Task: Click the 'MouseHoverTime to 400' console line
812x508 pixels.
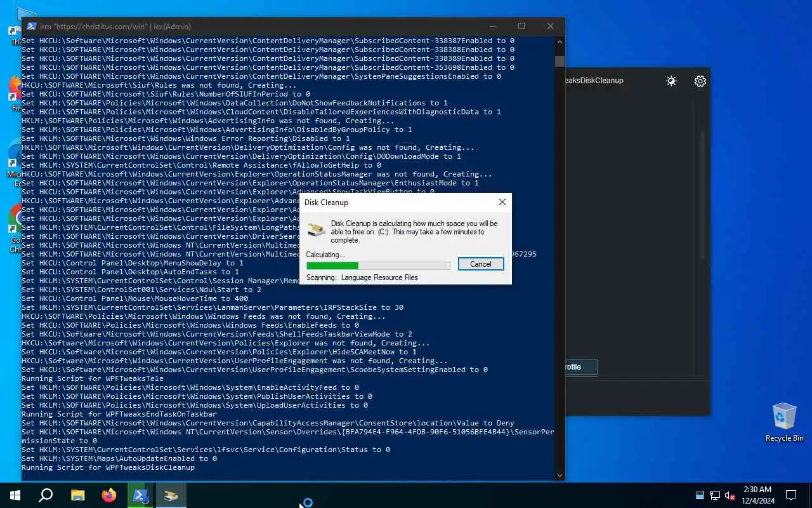Action: [134, 298]
